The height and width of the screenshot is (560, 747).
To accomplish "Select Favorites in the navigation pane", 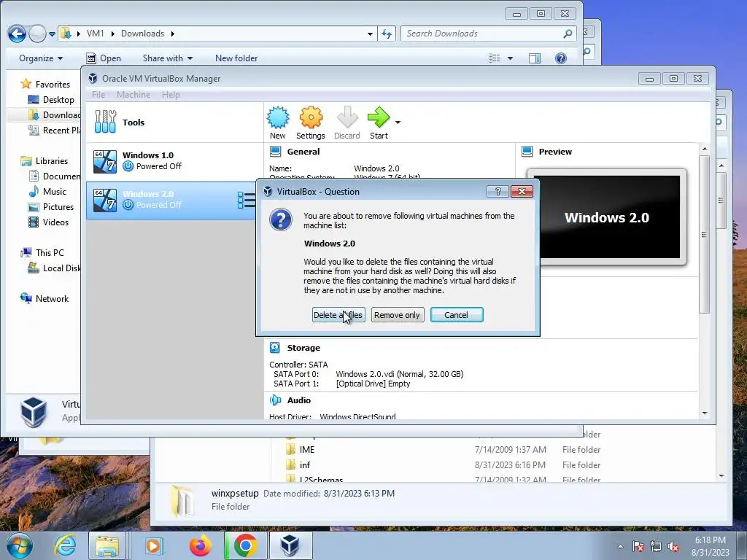I will tap(46, 85).
